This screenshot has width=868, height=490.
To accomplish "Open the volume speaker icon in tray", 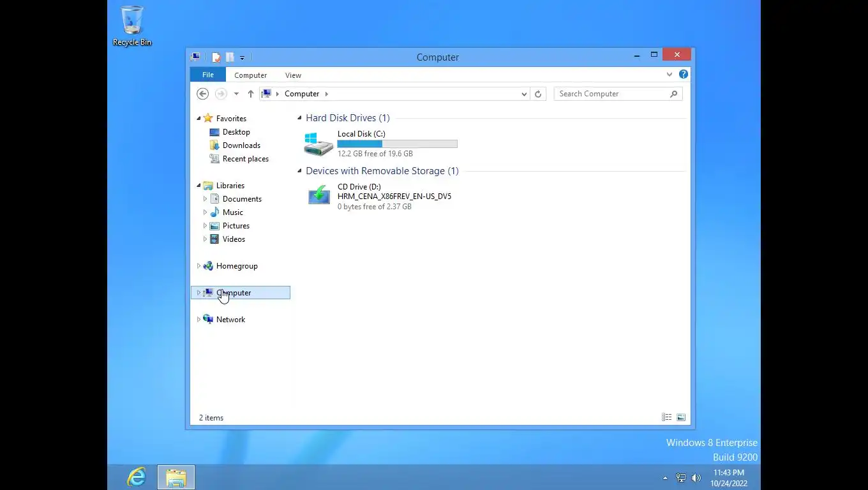I will pos(696,478).
